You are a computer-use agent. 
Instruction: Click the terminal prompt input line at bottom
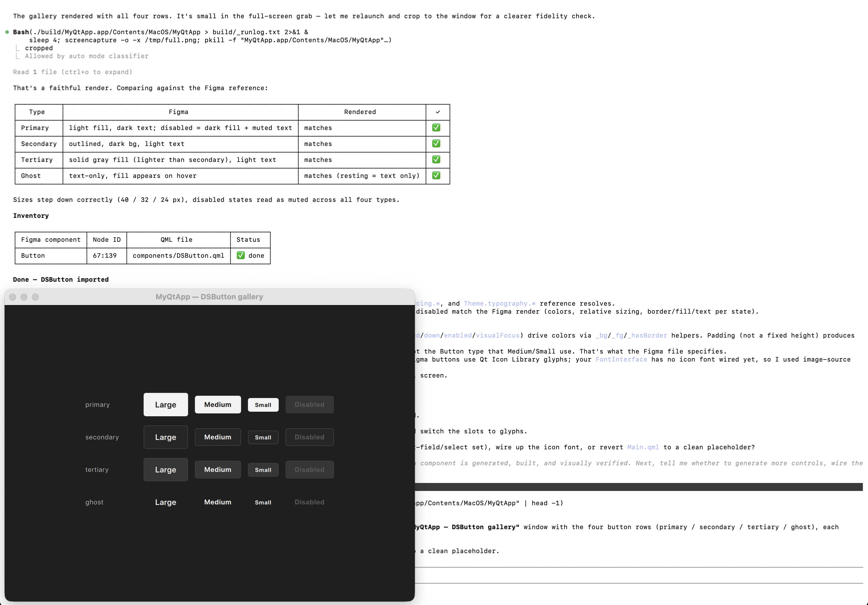[639, 575]
